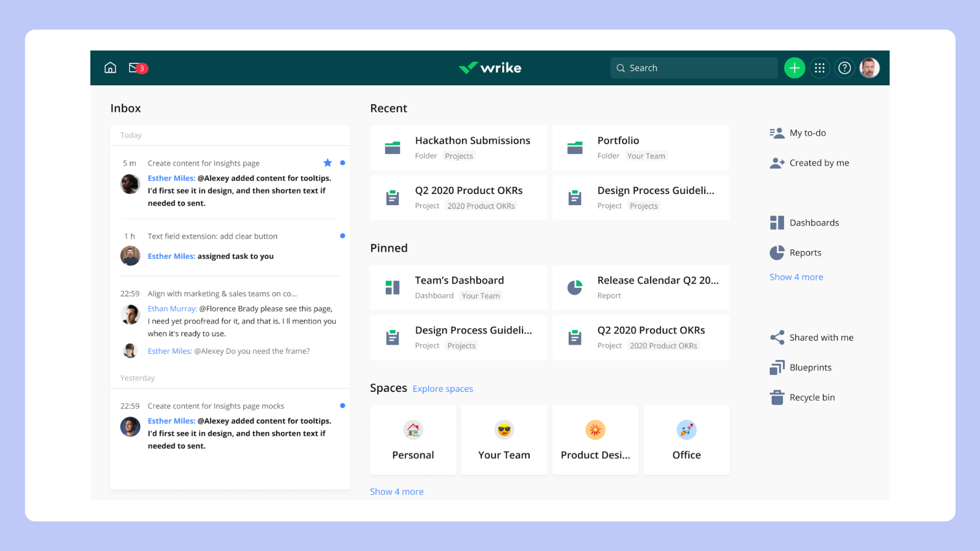This screenshot has height=551, width=980.
Task: Open the apps grid launcher icon
Action: point(820,68)
